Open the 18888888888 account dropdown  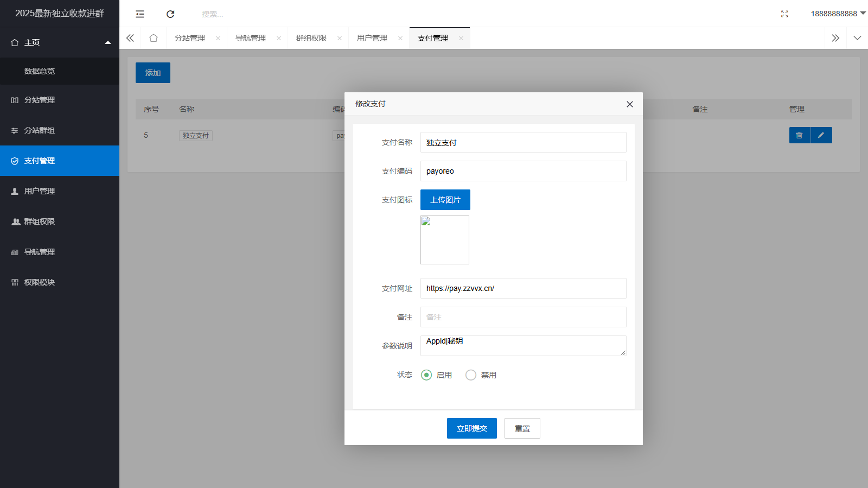838,14
